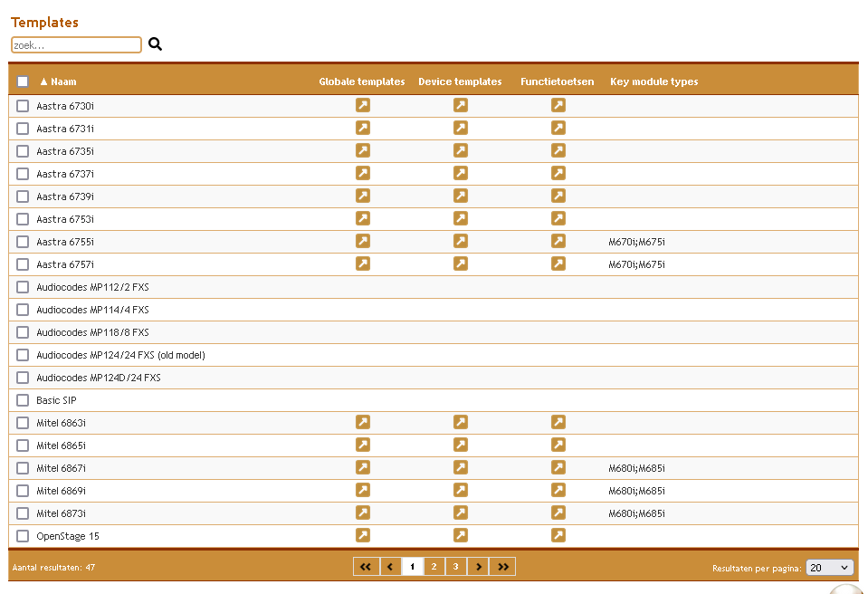Open Functietoetsen for Aastra 6753i
Screen dimensions: 868x594
[x=558, y=218]
